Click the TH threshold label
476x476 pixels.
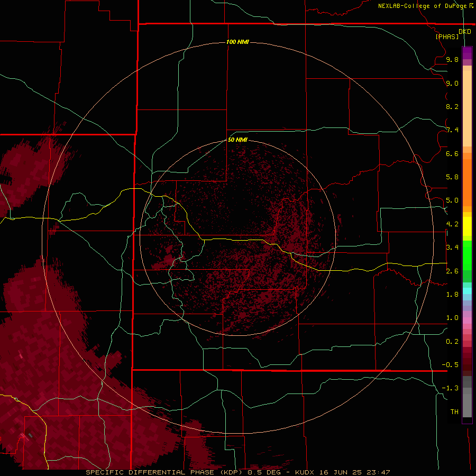454,412
